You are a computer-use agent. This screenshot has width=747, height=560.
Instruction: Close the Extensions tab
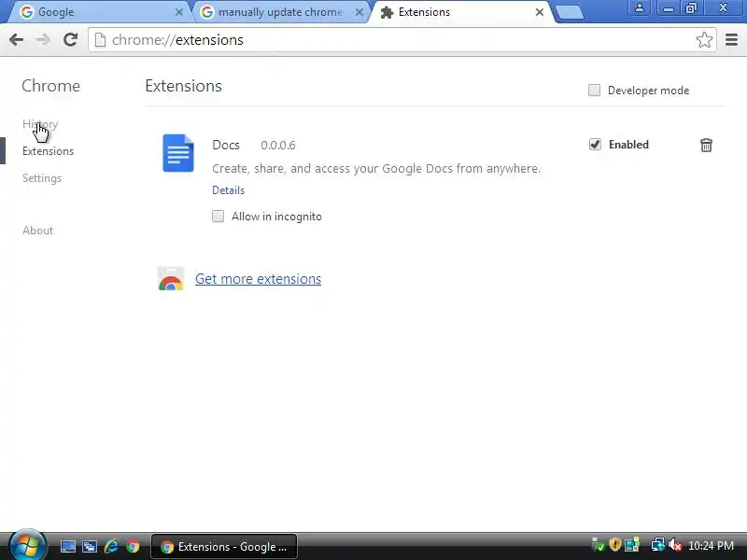pyautogui.click(x=540, y=12)
